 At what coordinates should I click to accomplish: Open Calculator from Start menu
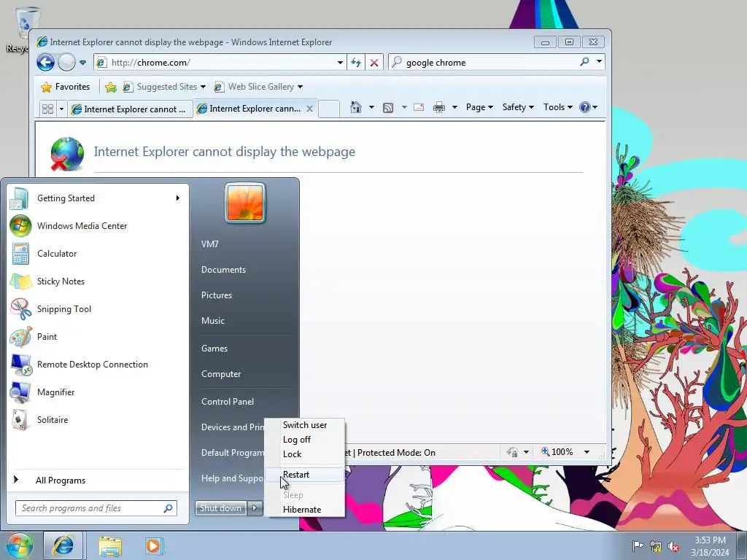click(97, 253)
